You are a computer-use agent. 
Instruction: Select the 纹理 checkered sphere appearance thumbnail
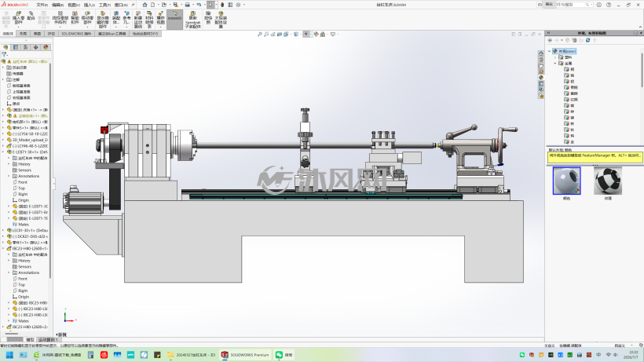point(608,181)
